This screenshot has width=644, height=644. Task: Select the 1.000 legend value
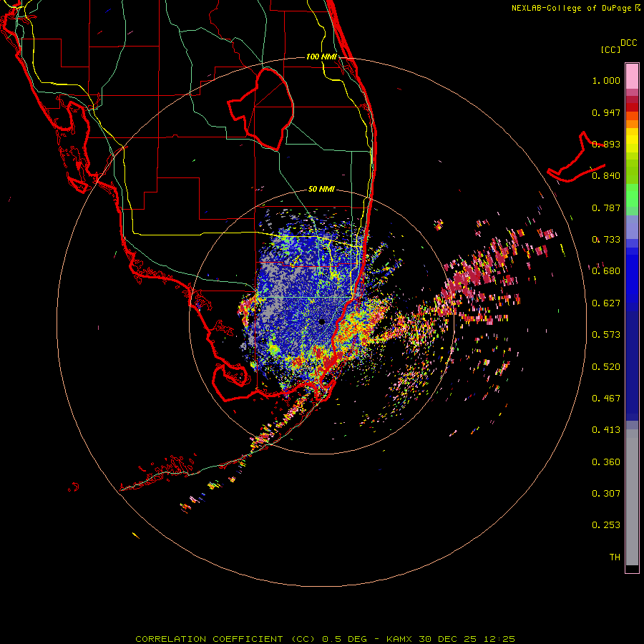click(x=606, y=81)
